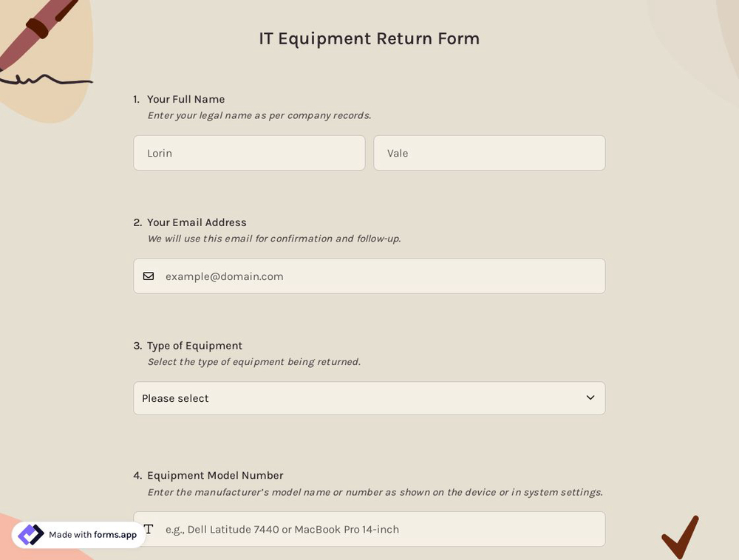The height and width of the screenshot is (560, 739).
Task: Click the 'Equipment Model Number' question label
Action: [214, 475]
